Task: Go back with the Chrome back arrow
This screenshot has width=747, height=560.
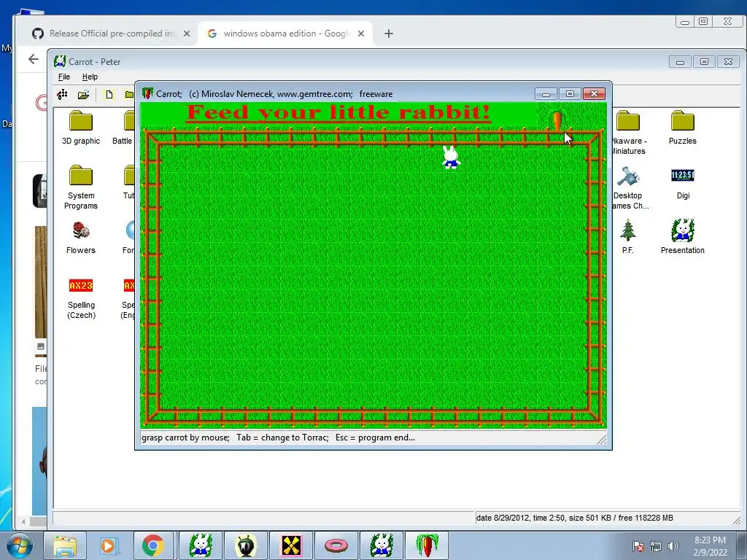Action: [34, 59]
